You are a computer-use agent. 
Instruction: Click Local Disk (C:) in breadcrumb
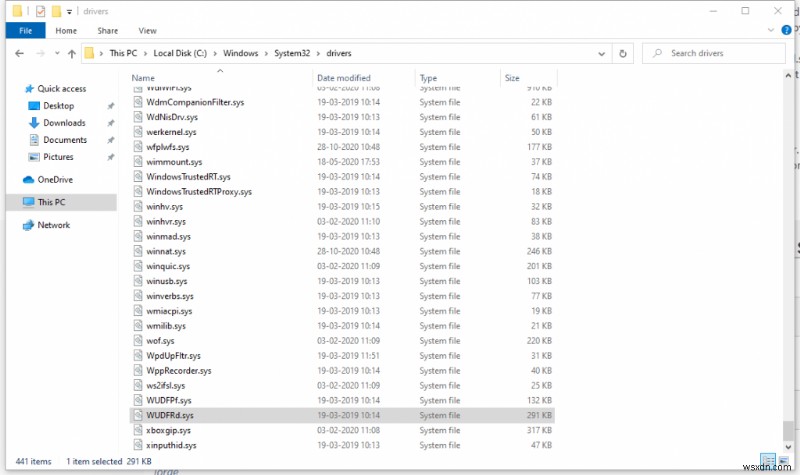pos(180,53)
